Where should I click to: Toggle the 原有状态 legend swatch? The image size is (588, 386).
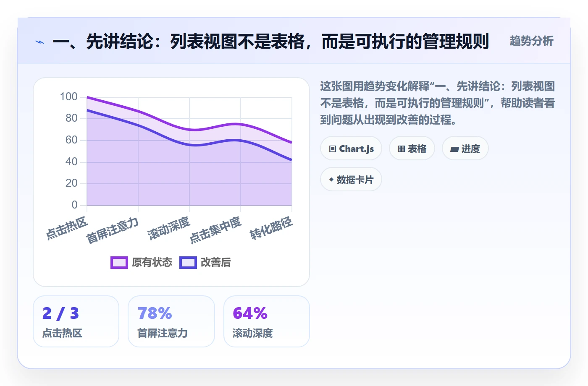(x=119, y=263)
